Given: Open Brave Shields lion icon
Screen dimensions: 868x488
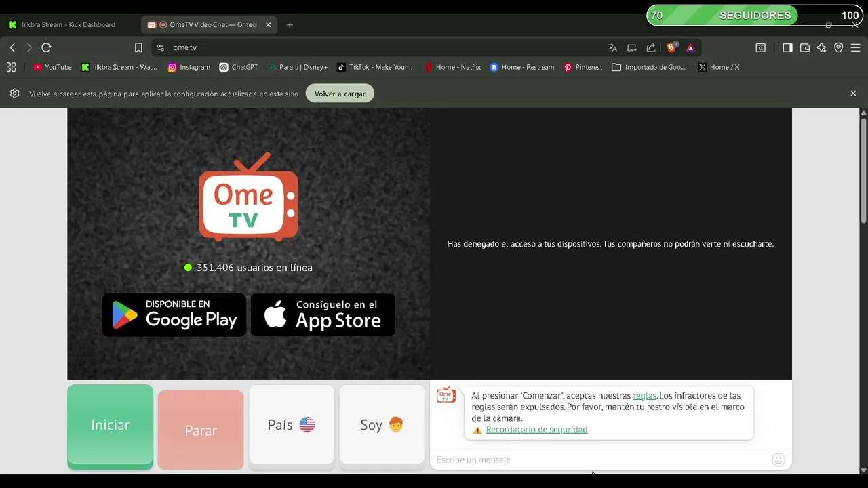Looking at the screenshot, I should [672, 47].
